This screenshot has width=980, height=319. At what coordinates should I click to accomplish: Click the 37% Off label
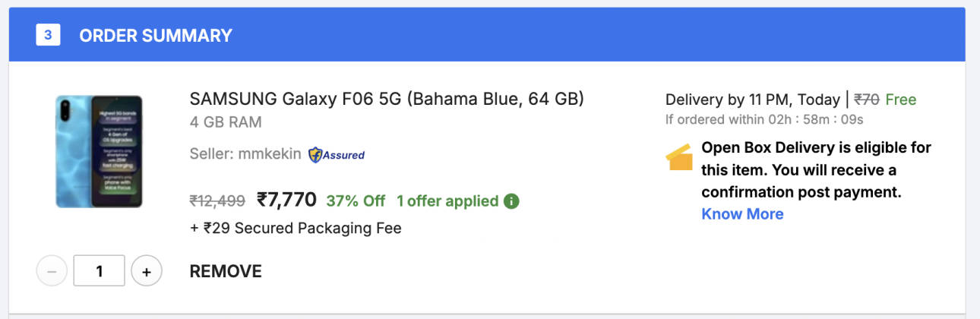[356, 201]
